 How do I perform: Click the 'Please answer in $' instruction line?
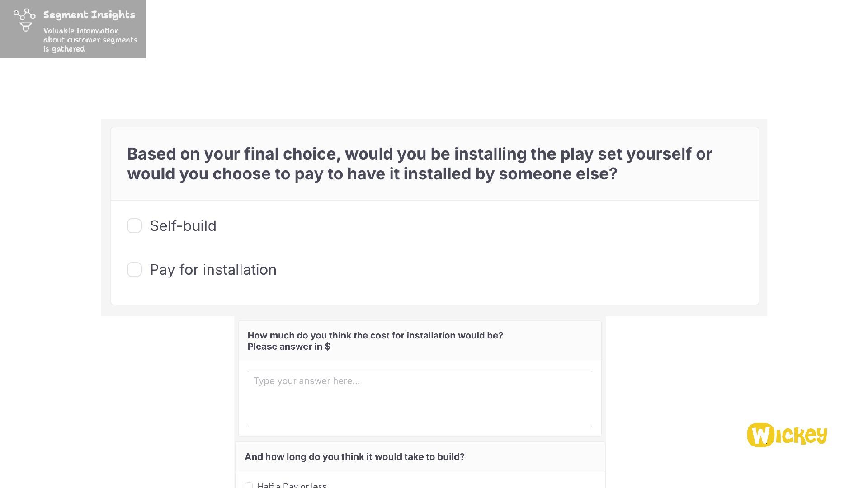289,347
